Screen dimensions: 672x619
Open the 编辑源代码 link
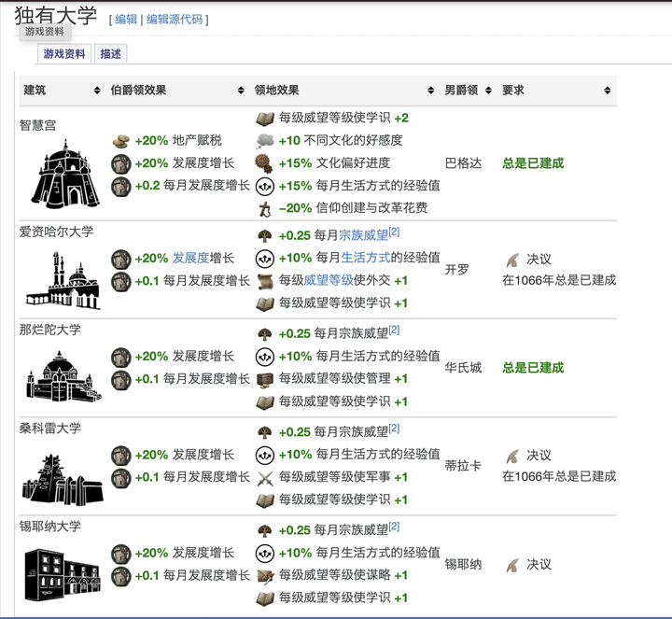point(175,20)
